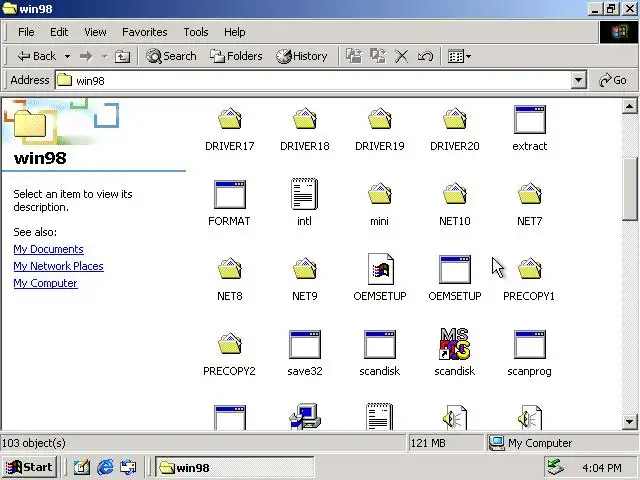Select the save32 program icon
This screenshot has width=640, height=480.
[305, 344]
